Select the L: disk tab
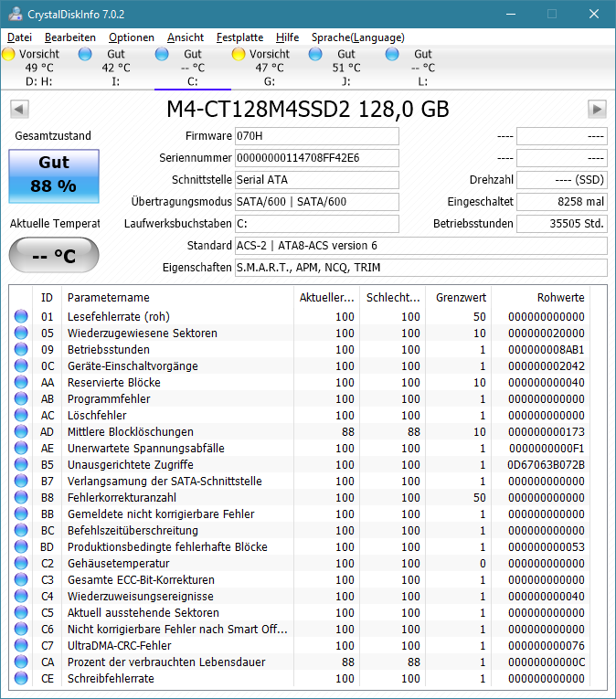The width and height of the screenshot is (616, 699). click(422, 68)
